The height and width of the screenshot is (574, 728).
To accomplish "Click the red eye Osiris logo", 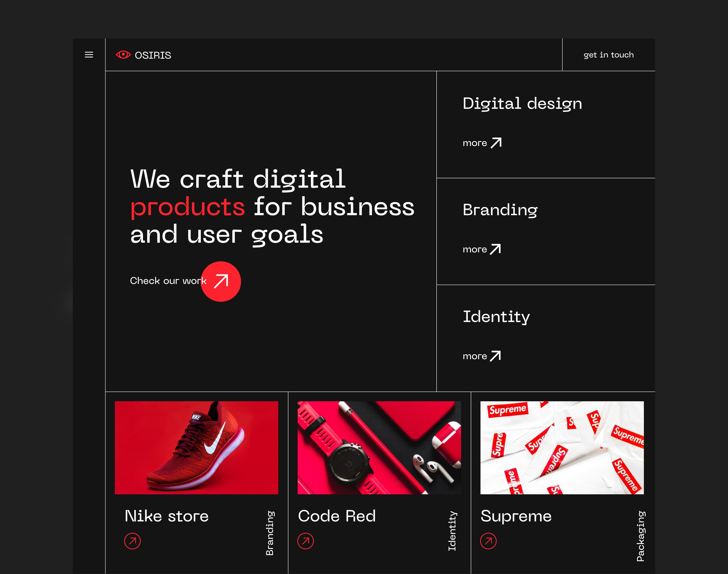I will tap(123, 55).
